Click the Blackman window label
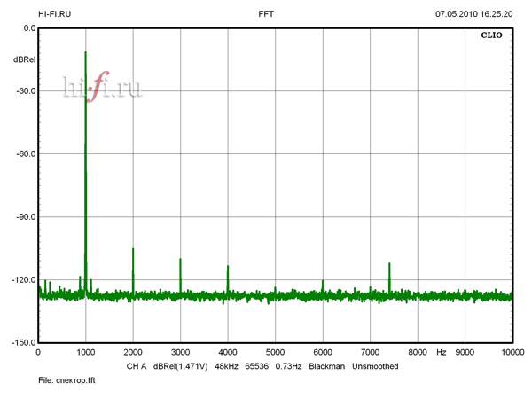Image resolution: width=532 pixels, height=399 pixels. [x=327, y=365]
